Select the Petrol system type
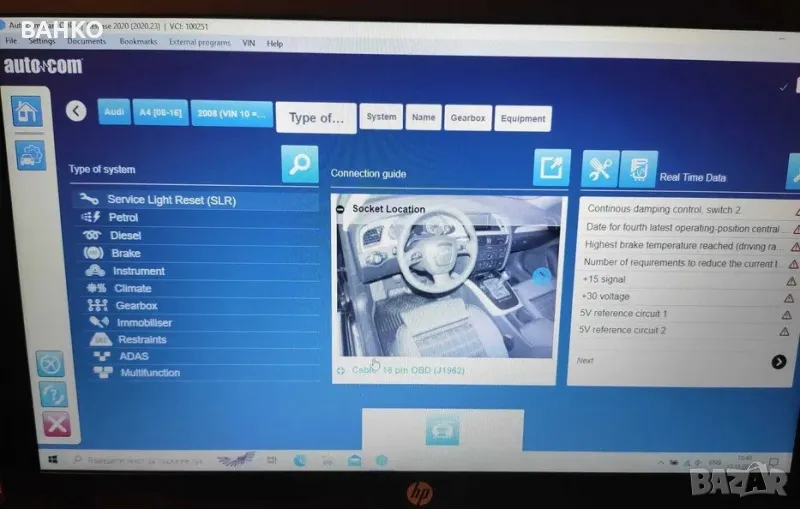Screen dimensions: 800x509 [197, 218]
